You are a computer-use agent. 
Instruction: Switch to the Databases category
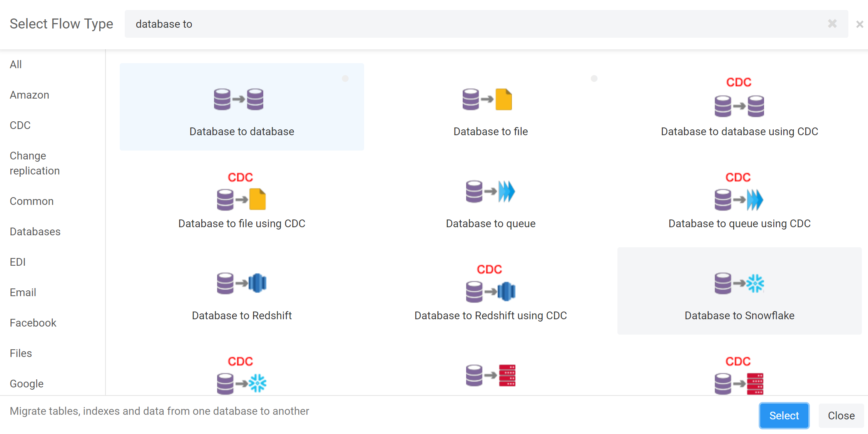tap(35, 231)
